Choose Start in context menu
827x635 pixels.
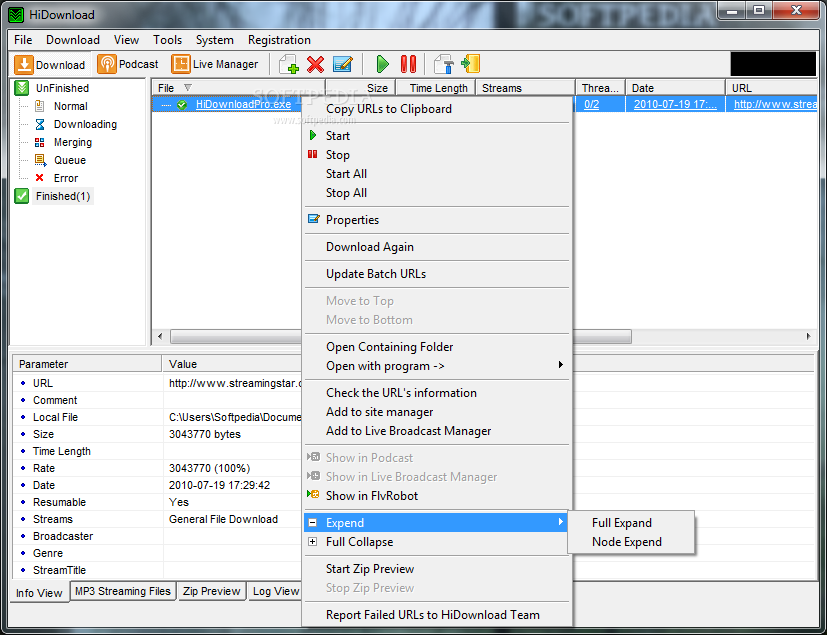point(437,136)
